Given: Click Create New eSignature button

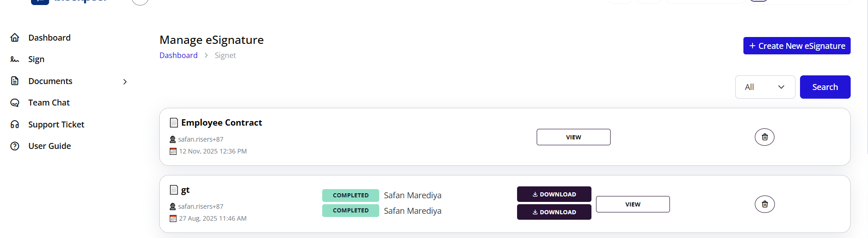Looking at the screenshot, I should [796, 46].
